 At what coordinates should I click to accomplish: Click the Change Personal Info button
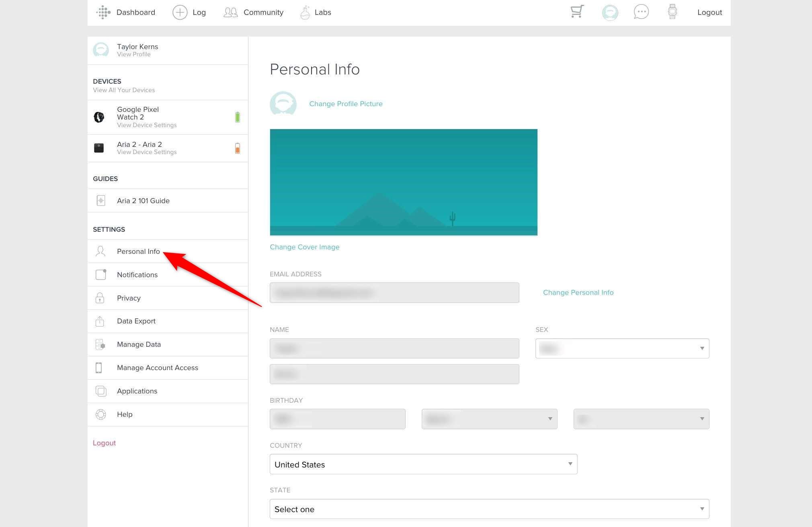pyautogui.click(x=578, y=292)
